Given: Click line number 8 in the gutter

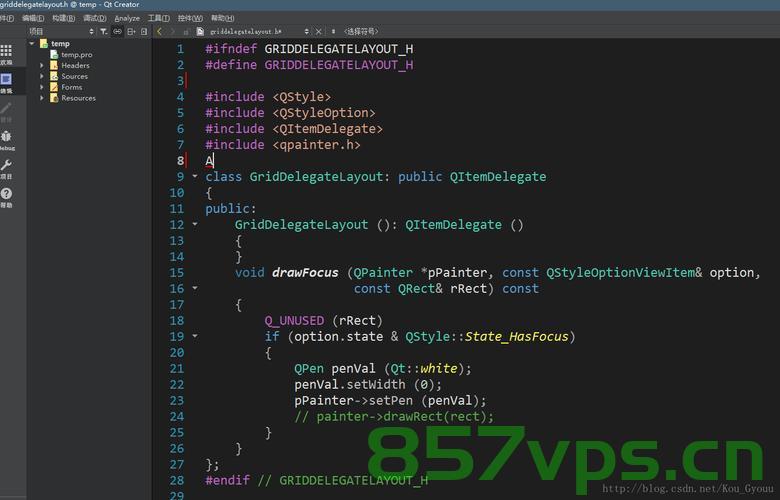Looking at the screenshot, I should pyautogui.click(x=180, y=161).
